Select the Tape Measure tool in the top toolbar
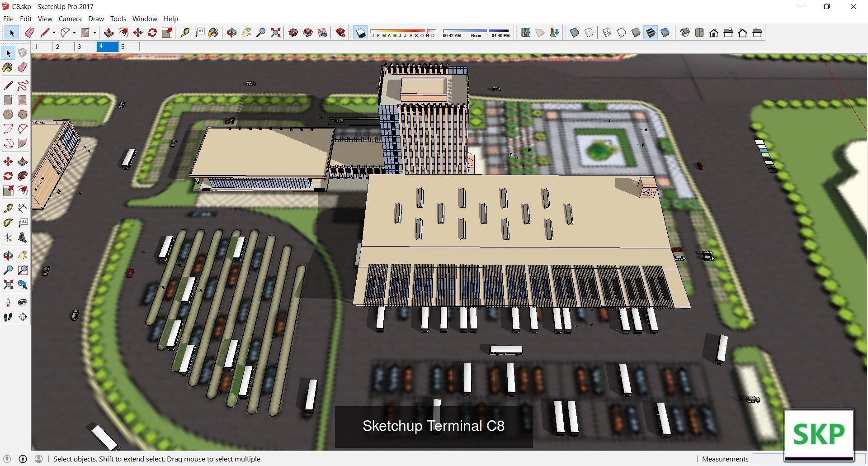 [185, 33]
